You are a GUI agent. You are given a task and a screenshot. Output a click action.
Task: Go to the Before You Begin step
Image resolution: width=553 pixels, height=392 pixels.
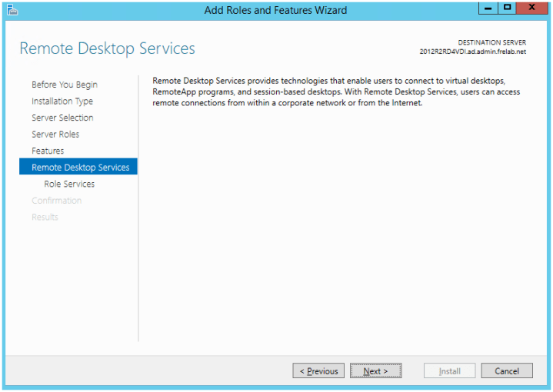click(x=65, y=85)
